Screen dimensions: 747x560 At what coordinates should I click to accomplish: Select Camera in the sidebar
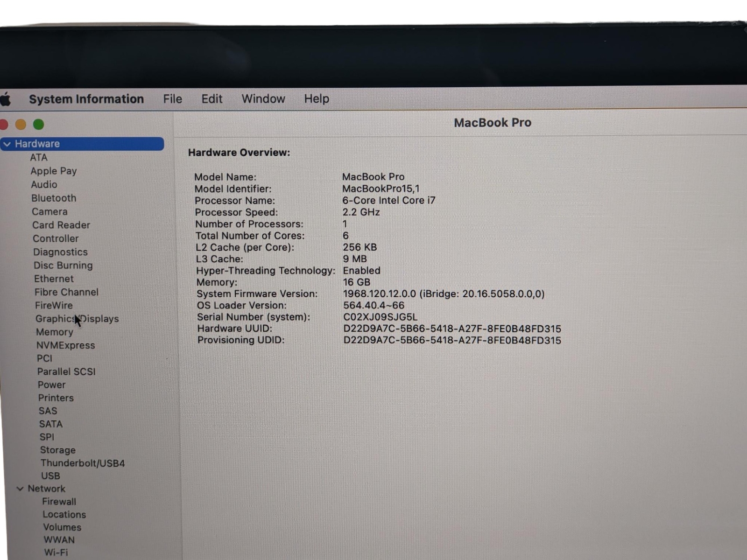49,211
